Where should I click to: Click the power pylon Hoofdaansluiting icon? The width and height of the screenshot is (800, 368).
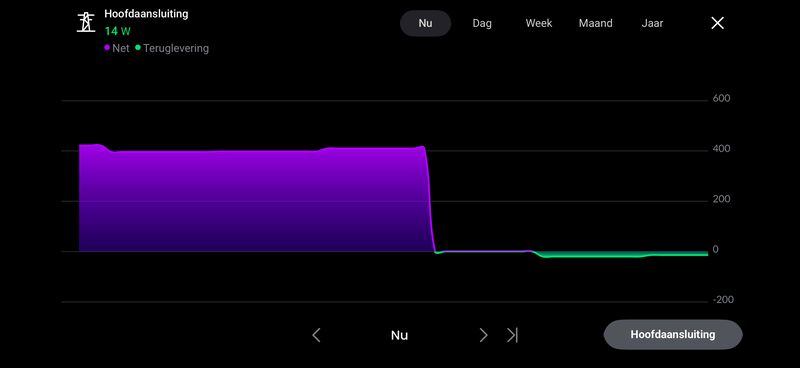coord(86,22)
